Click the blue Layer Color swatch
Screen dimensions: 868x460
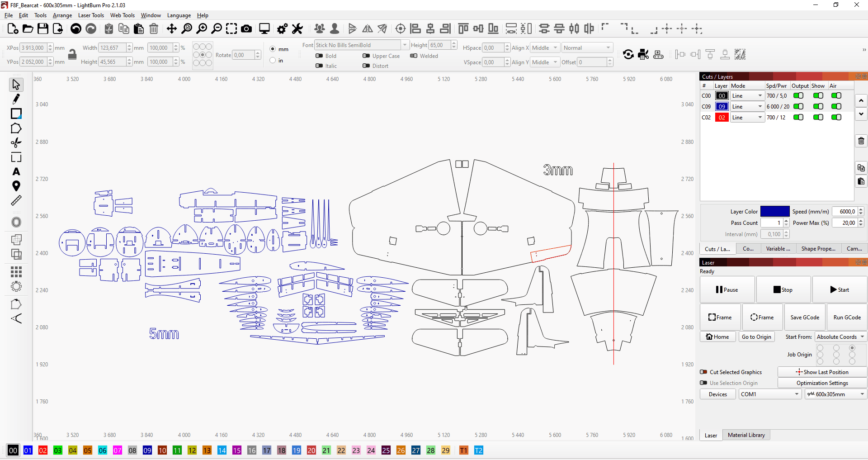(774, 211)
